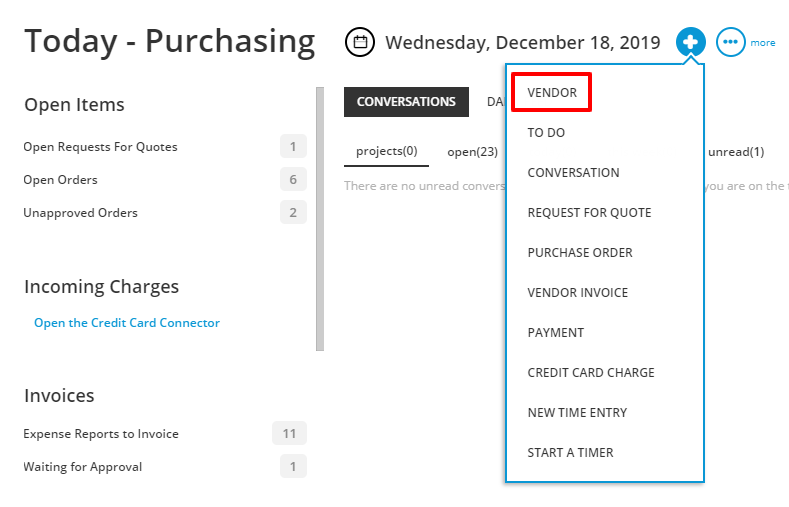Choose Purchase Order menu entry
The width and height of the screenshot is (789, 507).
click(580, 252)
